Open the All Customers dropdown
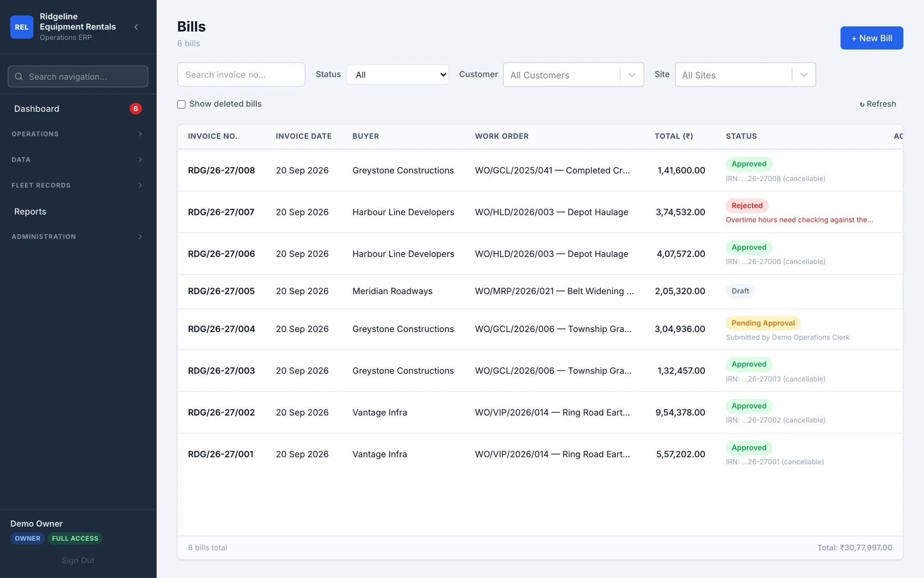This screenshot has width=924, height=578. click(x=573, y=74)
